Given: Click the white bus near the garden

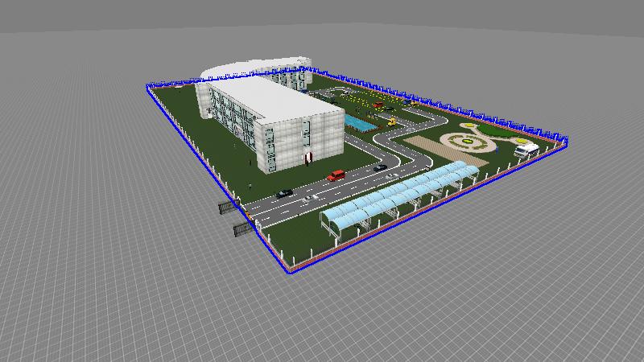Looking at the screenshot, I should (526, 149).
